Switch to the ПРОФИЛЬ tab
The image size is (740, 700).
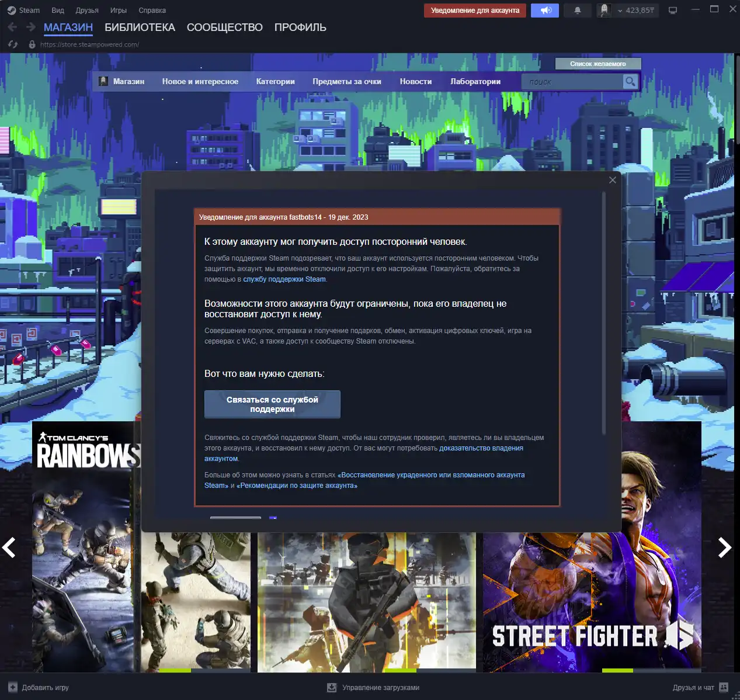point(300,27)
